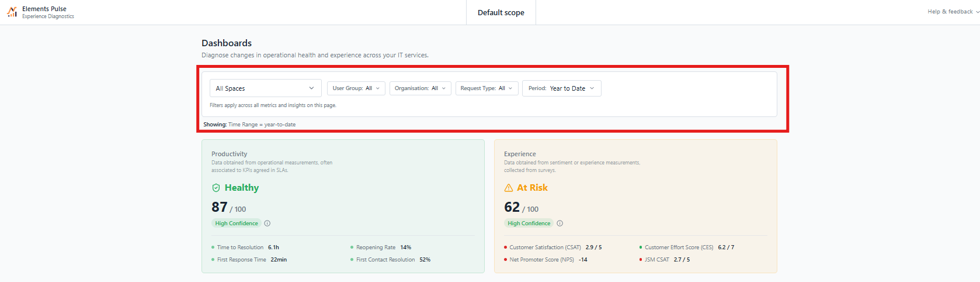Open the All Spaces dropdown
This screenshot has height=282, width=980.
point(266,88)
